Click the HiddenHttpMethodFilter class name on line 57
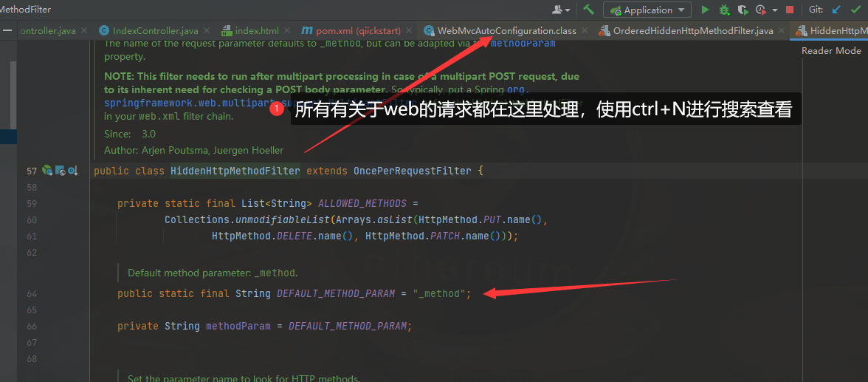The image size is (868, 382). [235, 171]
